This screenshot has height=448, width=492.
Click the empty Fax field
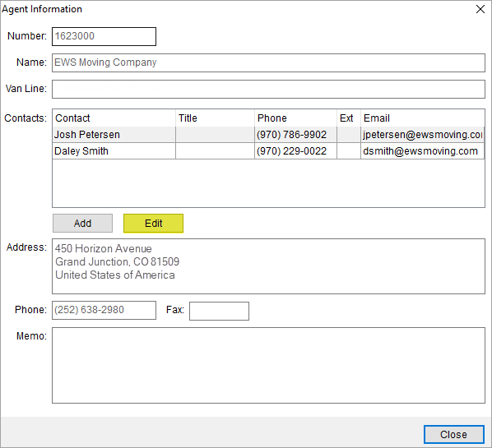(219, 311)
